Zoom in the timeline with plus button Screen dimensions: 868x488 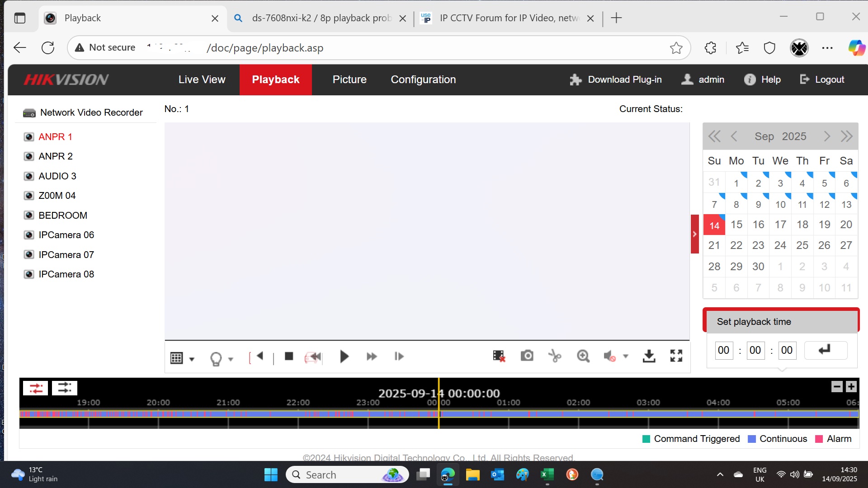851,387
